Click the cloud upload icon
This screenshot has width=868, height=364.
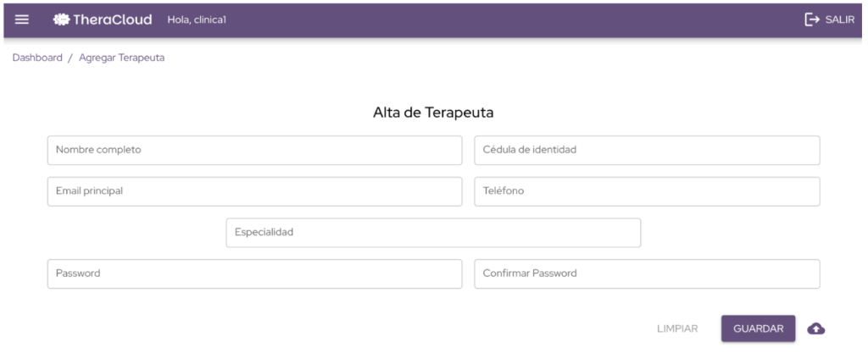815,328
